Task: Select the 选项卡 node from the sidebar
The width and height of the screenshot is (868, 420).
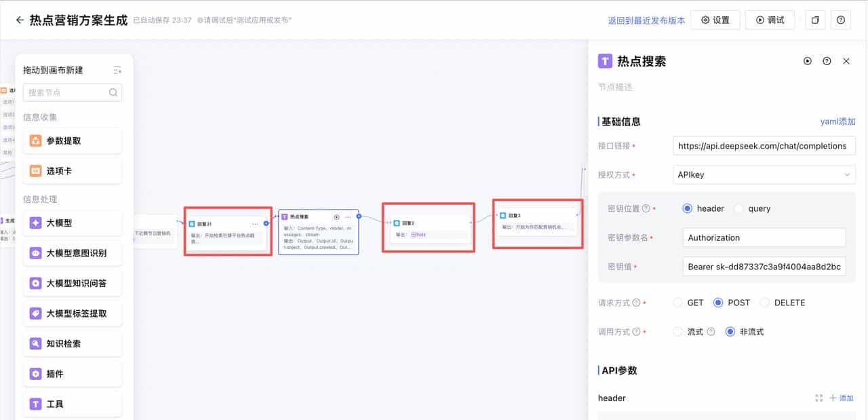Action: (x=72, y=170)
